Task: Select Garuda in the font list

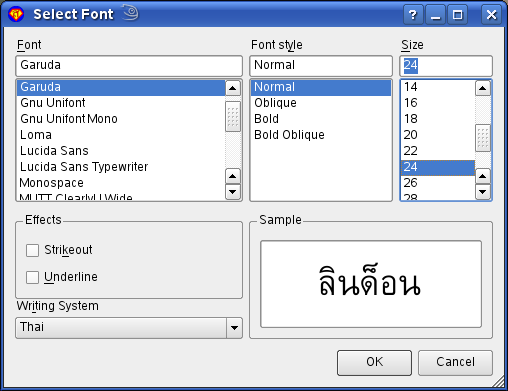Action: [x=121, y=88]
